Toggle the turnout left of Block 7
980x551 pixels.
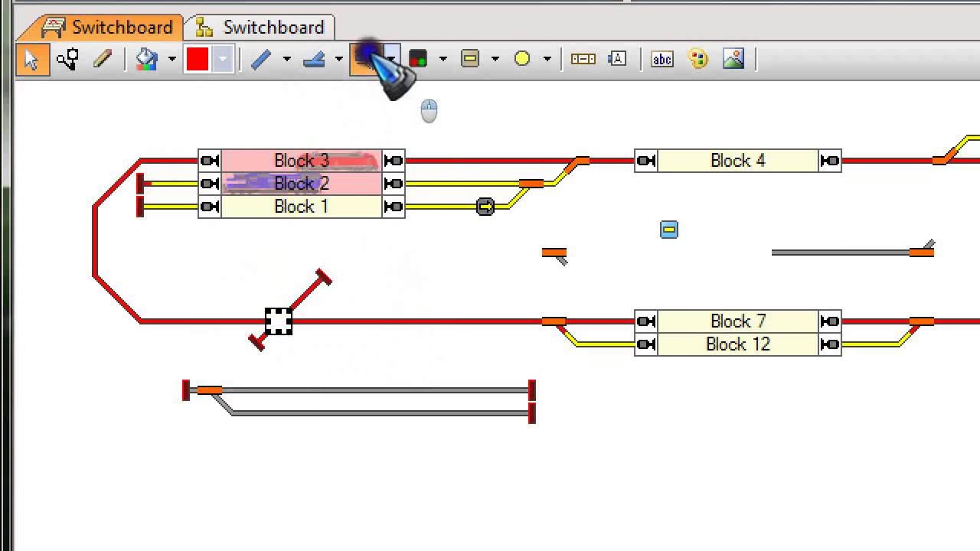(554, 323)
